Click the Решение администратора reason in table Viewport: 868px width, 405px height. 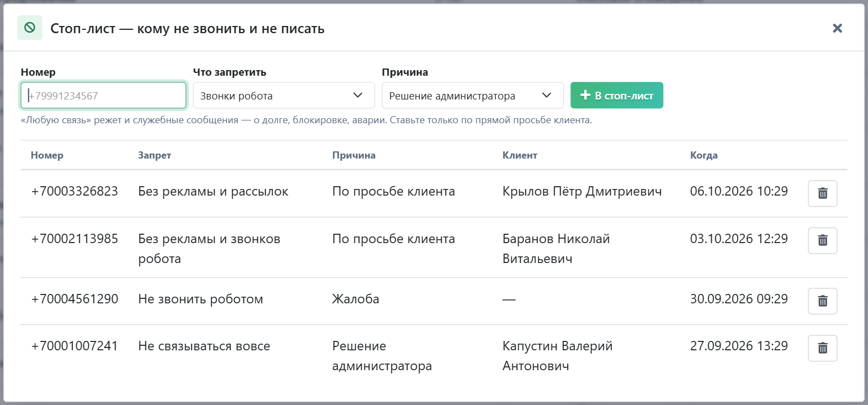coord(382,356)
